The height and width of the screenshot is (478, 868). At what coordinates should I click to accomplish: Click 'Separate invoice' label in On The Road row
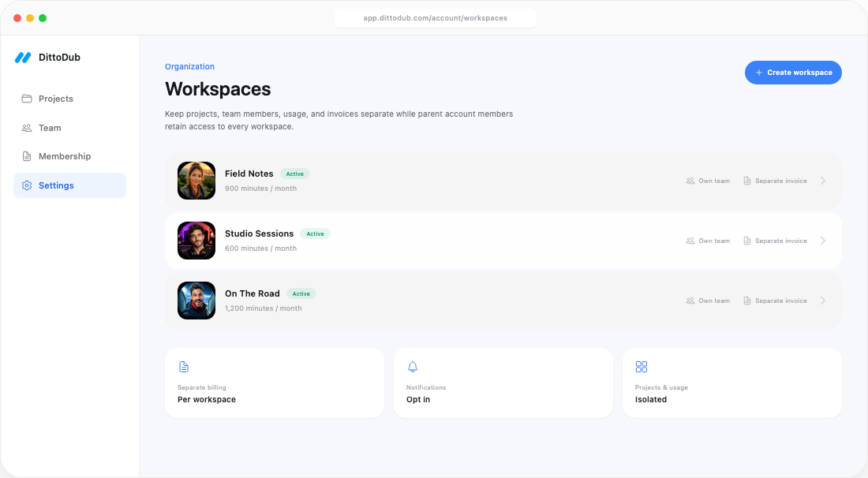tap(781, 301)
